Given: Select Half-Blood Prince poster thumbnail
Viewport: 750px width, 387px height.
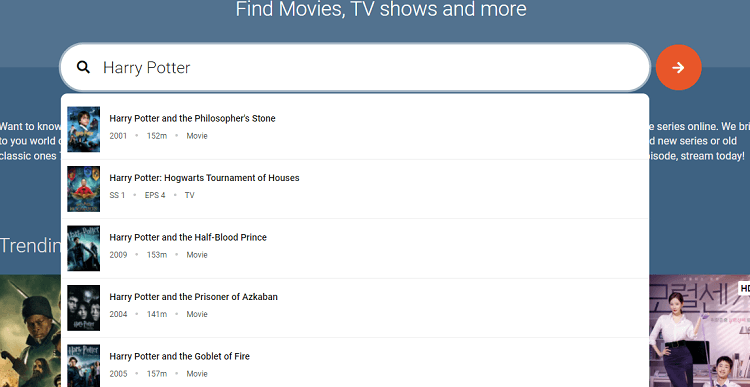Looking at the screenshot, I should tap(84, 248).
